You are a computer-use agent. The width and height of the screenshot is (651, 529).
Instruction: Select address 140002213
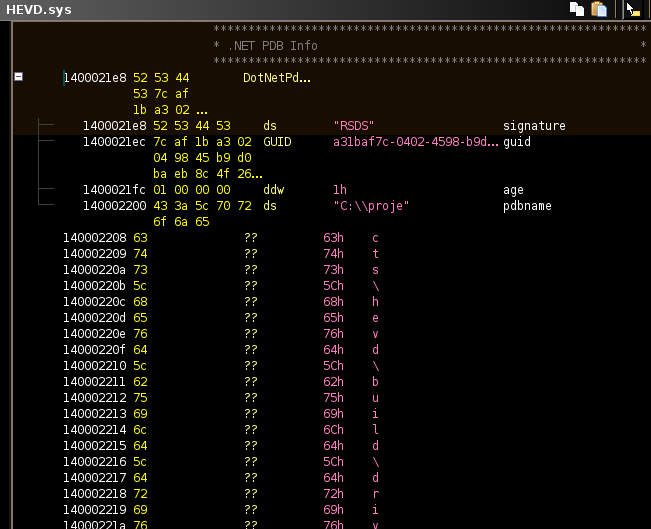click(95, 414)
